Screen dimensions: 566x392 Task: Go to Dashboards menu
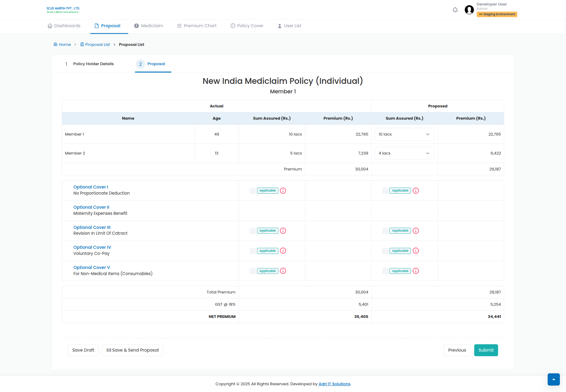(64, 26)
